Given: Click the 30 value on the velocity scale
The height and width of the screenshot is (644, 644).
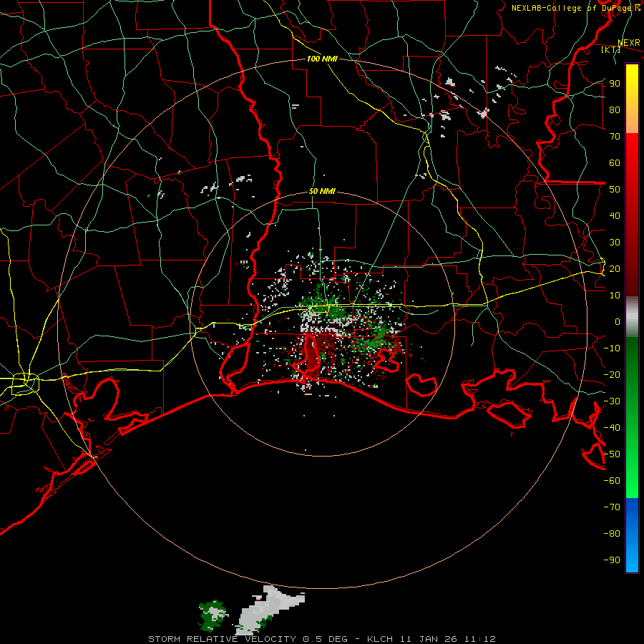Looking at the screenshot, I should tap(615, 243).
